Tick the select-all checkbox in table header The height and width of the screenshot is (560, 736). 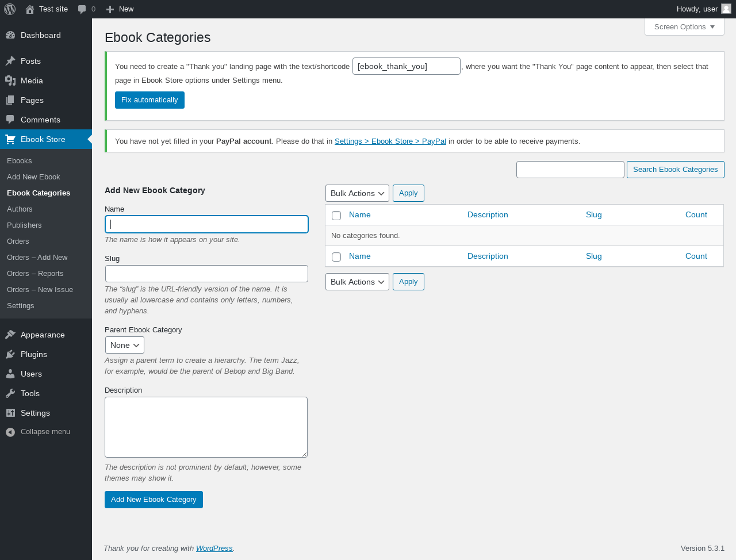tap(336, 216)
